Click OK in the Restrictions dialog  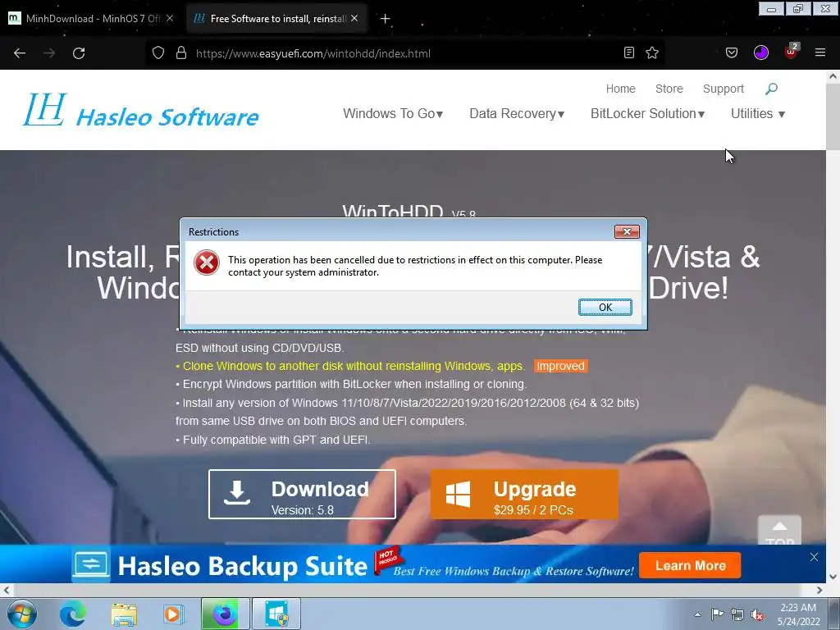(x=605, y=307)
